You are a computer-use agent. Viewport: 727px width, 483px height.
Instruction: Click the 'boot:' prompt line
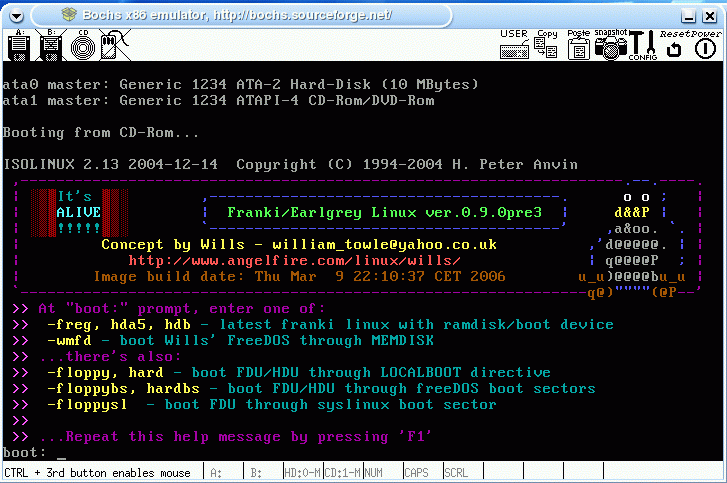point(34,452)
